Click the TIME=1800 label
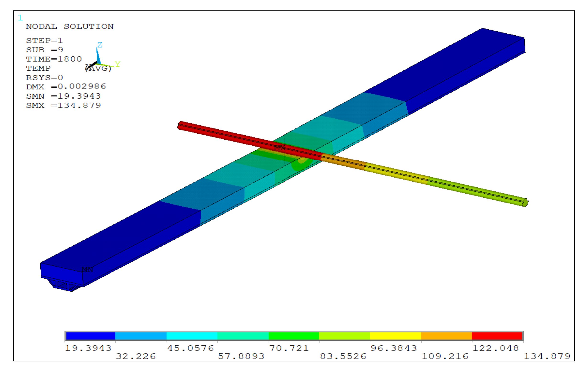The width and height of the screenshot is (588, 375). click(54, 59)
